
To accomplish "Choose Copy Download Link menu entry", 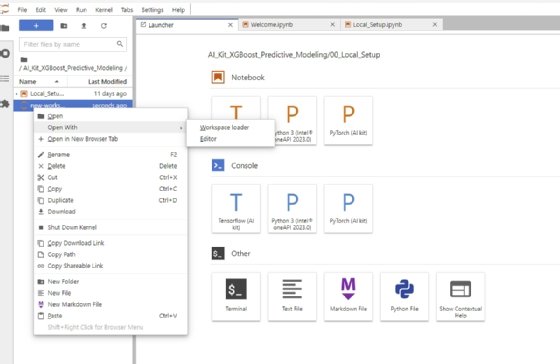I will click(x=111, y=243).
